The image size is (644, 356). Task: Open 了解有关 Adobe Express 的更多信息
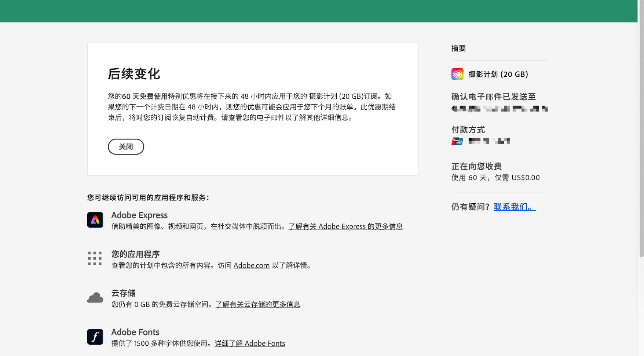pyautogui.click(x=345, y=226)
